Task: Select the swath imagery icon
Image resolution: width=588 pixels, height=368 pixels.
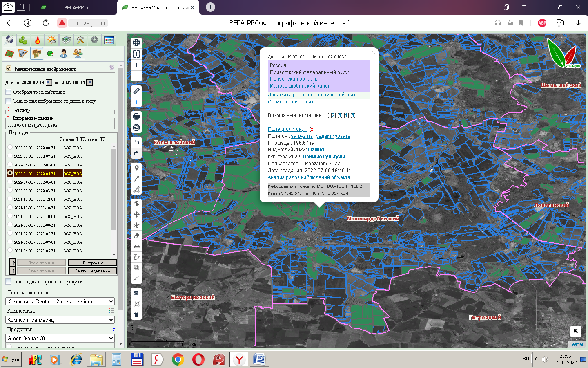Action: pyautogui.click(x=23, y=54)
